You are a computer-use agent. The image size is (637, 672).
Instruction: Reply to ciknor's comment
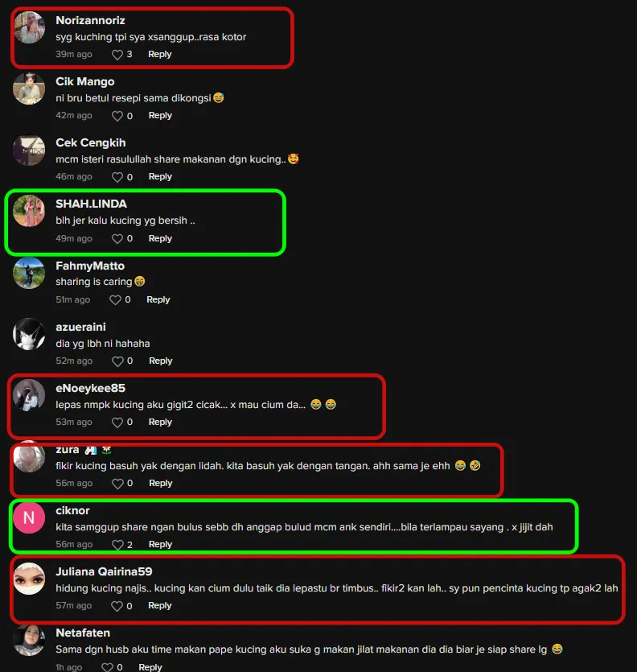pos(160,544)
